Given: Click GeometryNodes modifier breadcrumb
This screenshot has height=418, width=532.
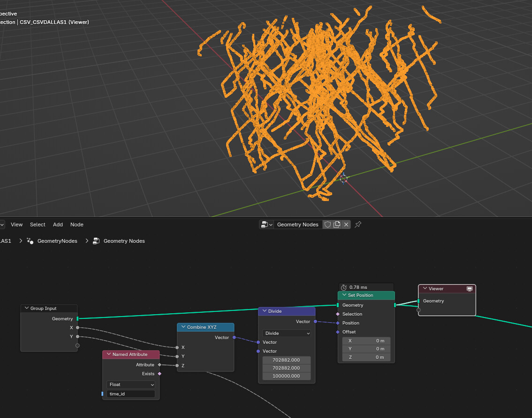Looking at the screenshot, I should tap(57, 241).
